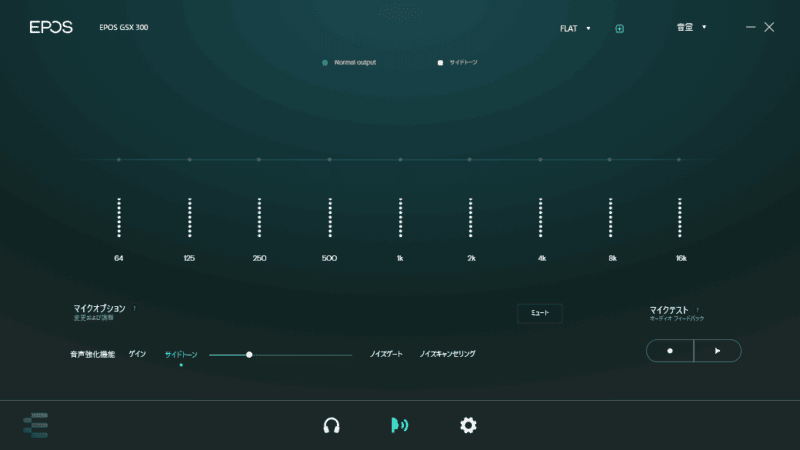800x450 pixels.
Task: Expand the FLAT equalizer preset dropdown
Action: (575, 28)
